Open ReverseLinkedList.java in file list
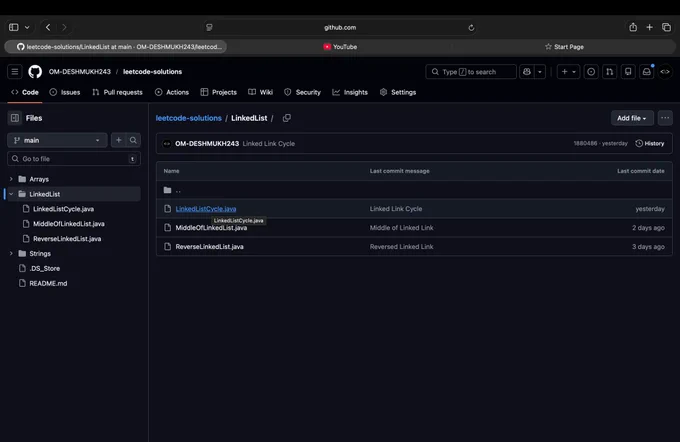The width and height of the screenshot is (680, 442). coord(209,247)
